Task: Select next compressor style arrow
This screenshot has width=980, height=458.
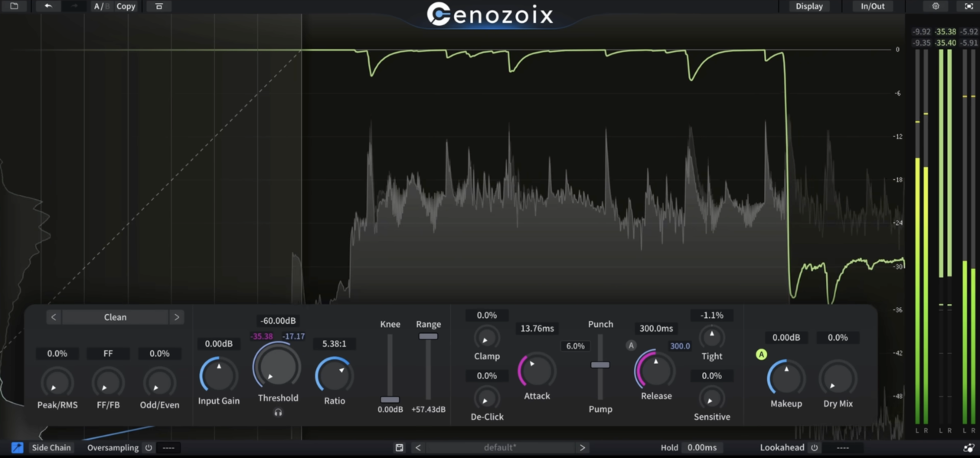Action: point(177,317)
